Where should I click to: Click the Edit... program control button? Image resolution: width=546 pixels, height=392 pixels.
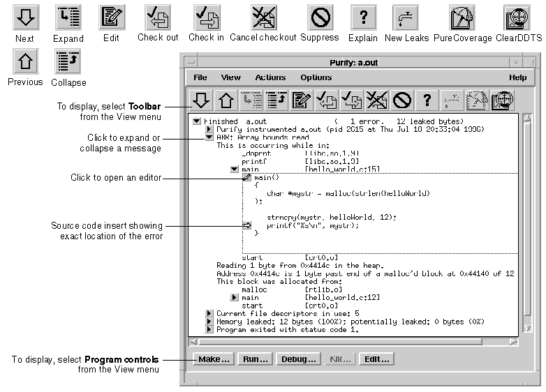click(377, 359)
